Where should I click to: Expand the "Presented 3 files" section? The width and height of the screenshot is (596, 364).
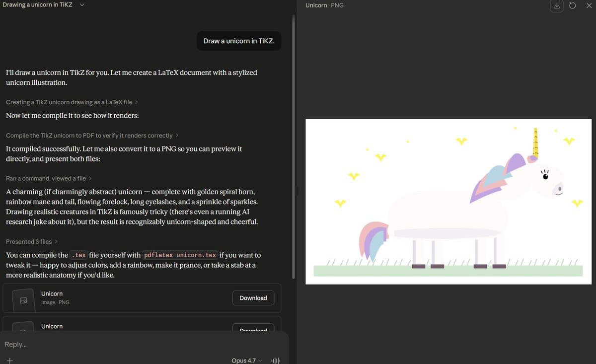click(x=30, y=241)
